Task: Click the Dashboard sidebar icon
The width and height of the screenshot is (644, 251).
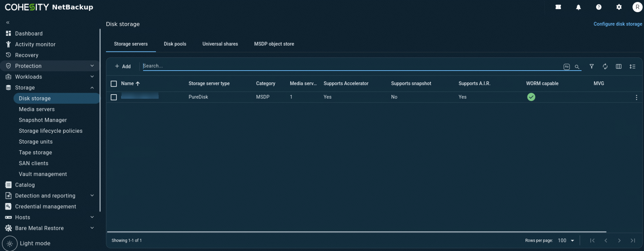Action: (8, 33)
